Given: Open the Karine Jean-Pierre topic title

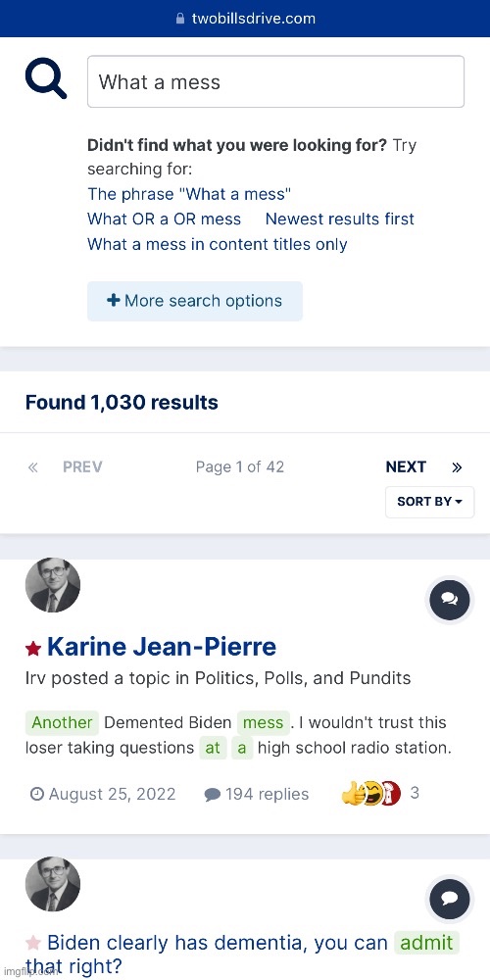Looking at the screenshot, I should pyautogui.click(x=162, y=647).
